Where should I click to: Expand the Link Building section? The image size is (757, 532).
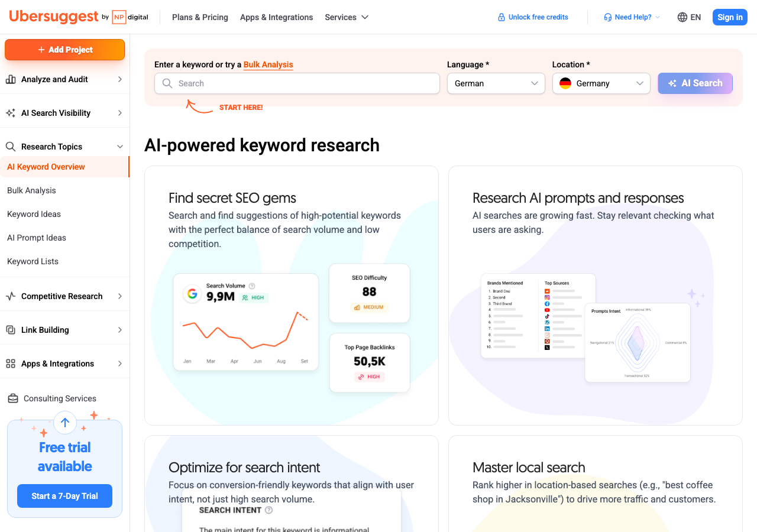pyautogui.click(x=120, y=330)
